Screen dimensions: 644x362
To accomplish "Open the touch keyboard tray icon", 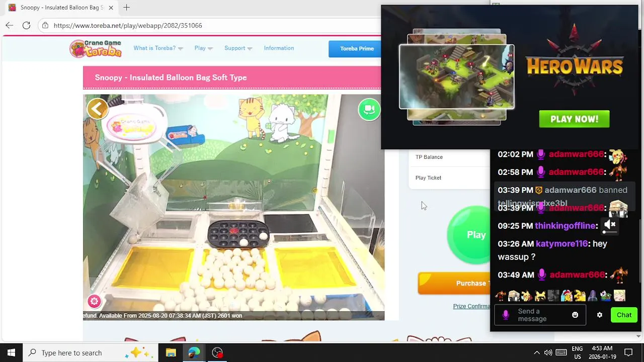I will [561, 352].
